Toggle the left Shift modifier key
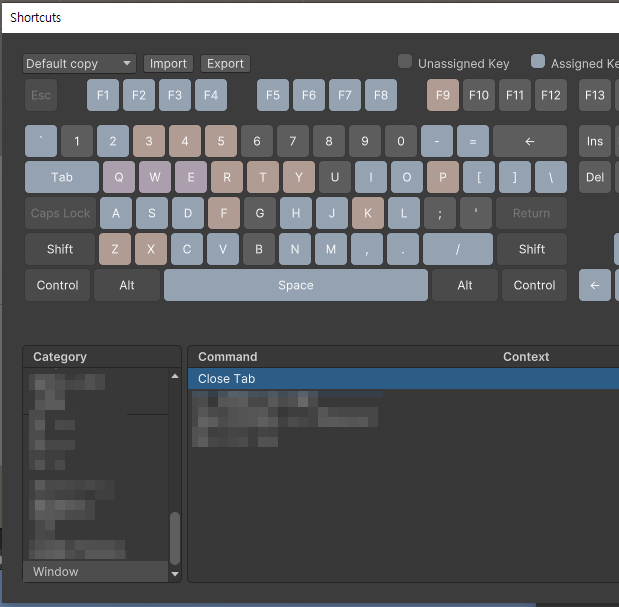The image size is (619, 607). coord(60,249)
